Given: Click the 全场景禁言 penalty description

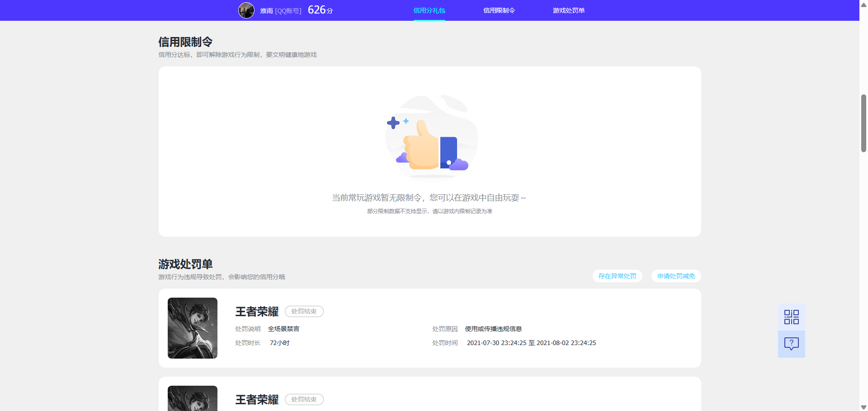Looking at the screenshot, I should click(283, 329).
